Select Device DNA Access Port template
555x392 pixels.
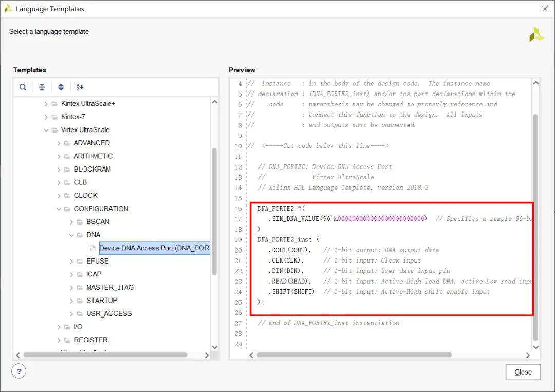tap(154, 248)
